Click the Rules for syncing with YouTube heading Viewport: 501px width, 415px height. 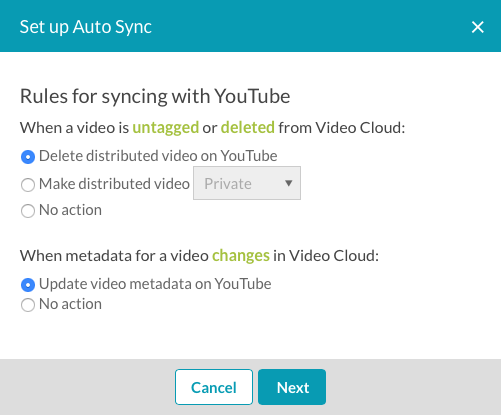[x=155, y=97]
